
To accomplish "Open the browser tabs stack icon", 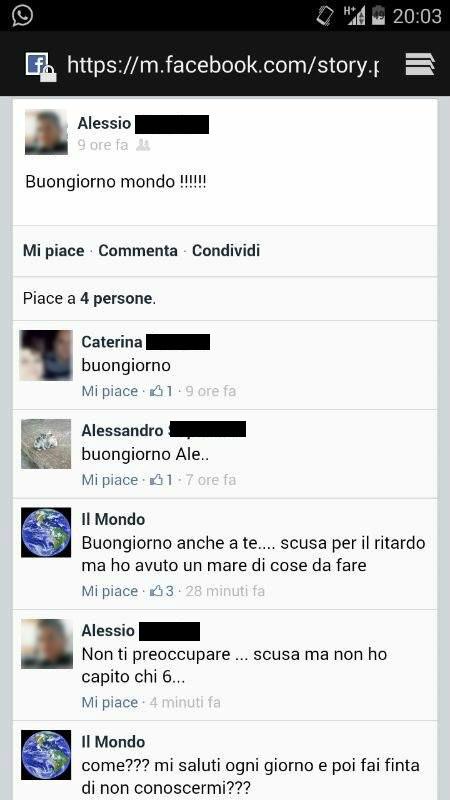I will click(x=420, y=64).
